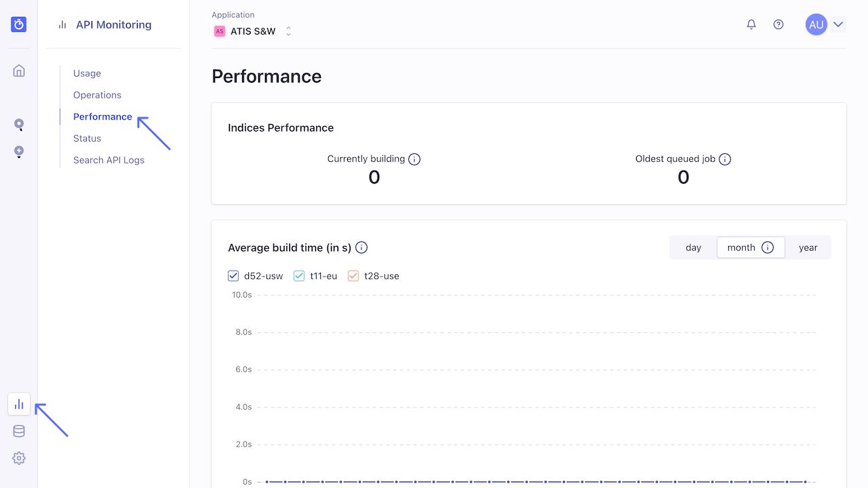The width and height of the screenshot is (868, 488).
Task: Open the Settings gear icon
Action: tap(18, 457)
